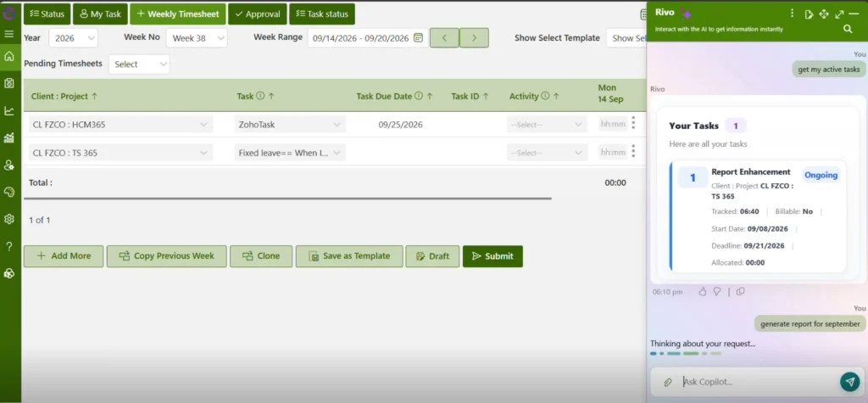Open the cubes icon at sidebar bottom
The image size is (868, 403).
pyautogui.click(x=8, y=273)
